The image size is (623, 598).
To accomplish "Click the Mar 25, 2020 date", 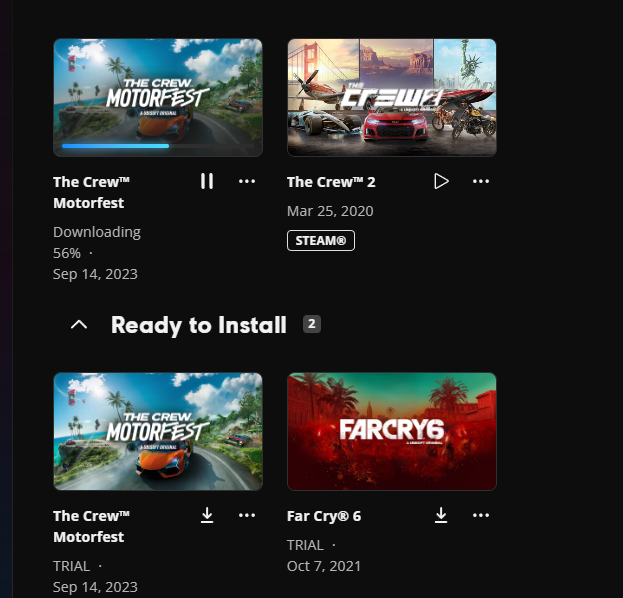I will (x=330, y=211).
